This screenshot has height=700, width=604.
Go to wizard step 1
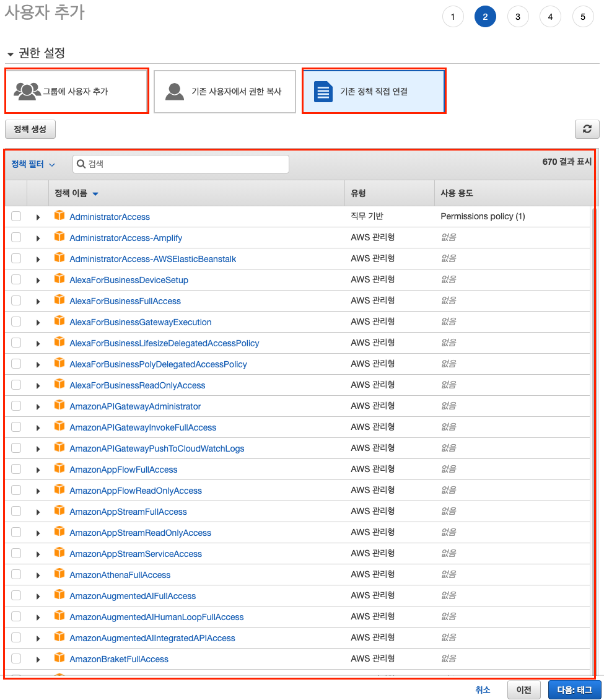click(453, 17)
